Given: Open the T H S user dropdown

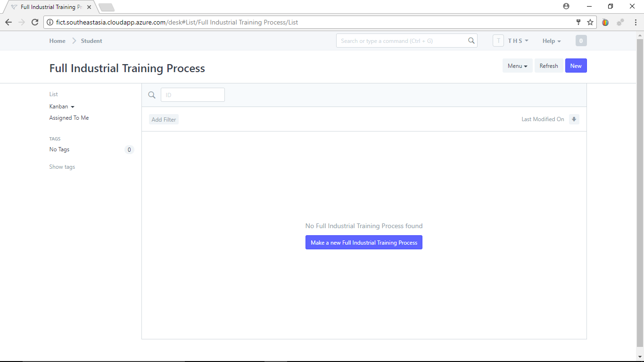Looking at the screenshot, I should pyautogui.click(x=518, y=41).
